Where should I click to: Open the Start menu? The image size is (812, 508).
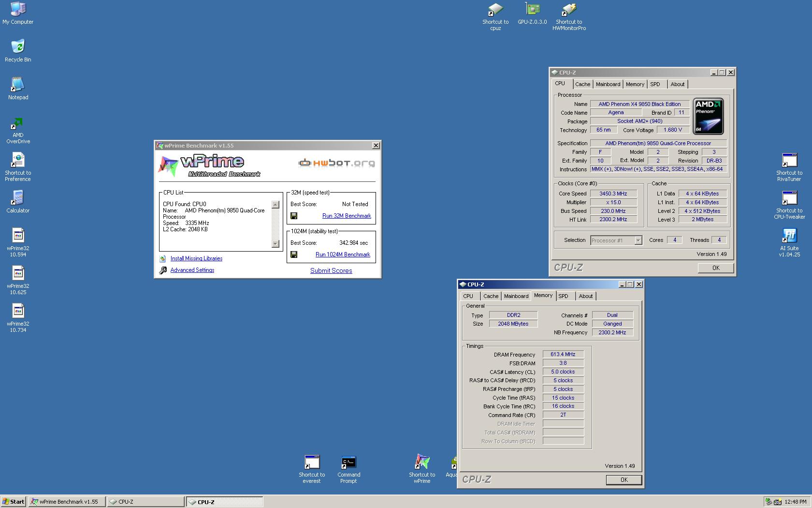pyautogui.click(x=14, y=502)
